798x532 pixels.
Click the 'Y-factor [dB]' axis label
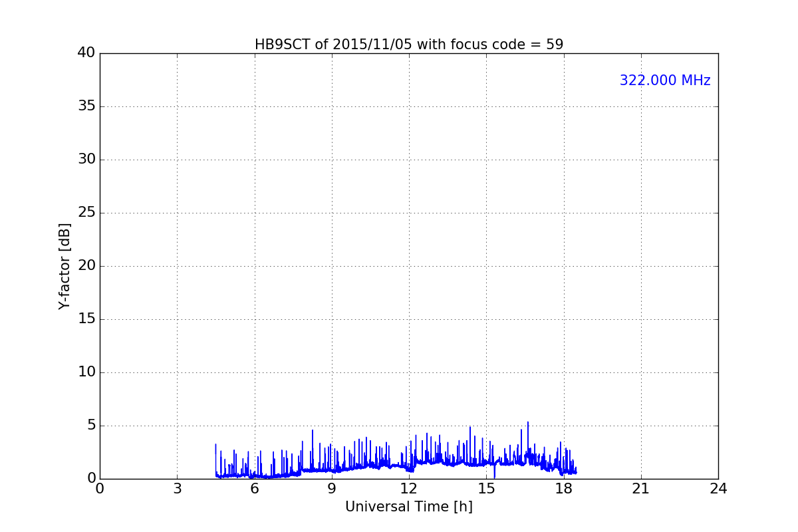(65, 266)
